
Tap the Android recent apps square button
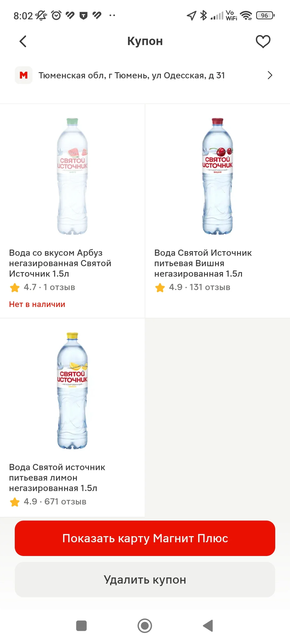click(81, 626)
